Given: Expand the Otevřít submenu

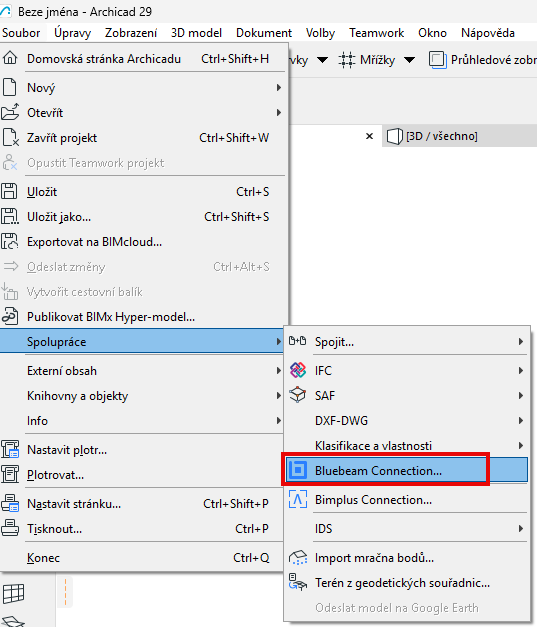Looking at the screenshot, I should click(x=279, y=113).
